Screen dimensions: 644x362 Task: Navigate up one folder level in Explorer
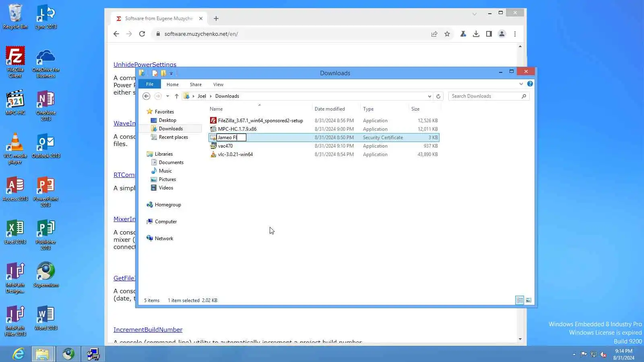pos(176,96)
